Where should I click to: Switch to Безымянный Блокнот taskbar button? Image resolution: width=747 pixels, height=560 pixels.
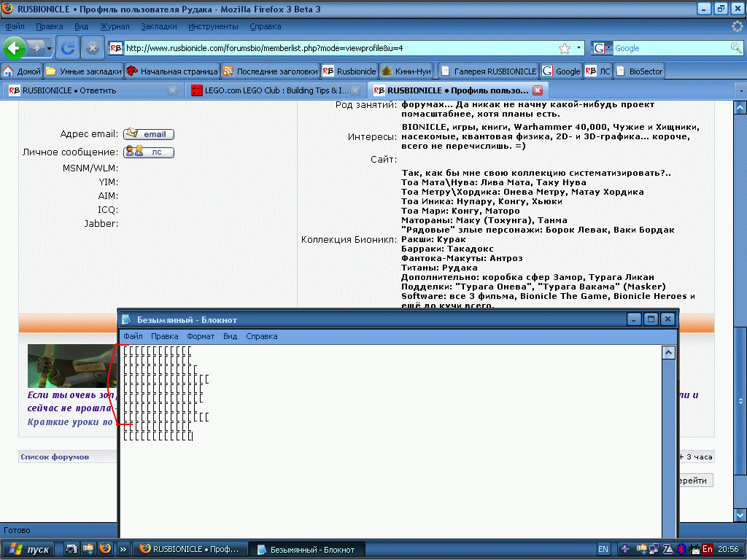(307, 549)
